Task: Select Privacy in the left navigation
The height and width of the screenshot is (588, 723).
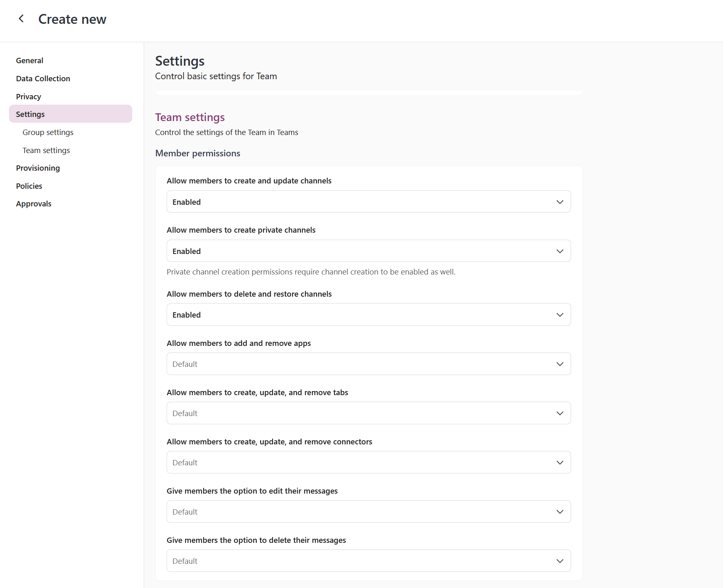Action: point(28,96)
